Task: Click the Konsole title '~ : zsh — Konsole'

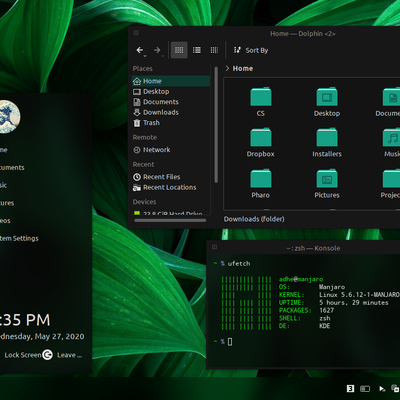Action: tap(313, 248)
